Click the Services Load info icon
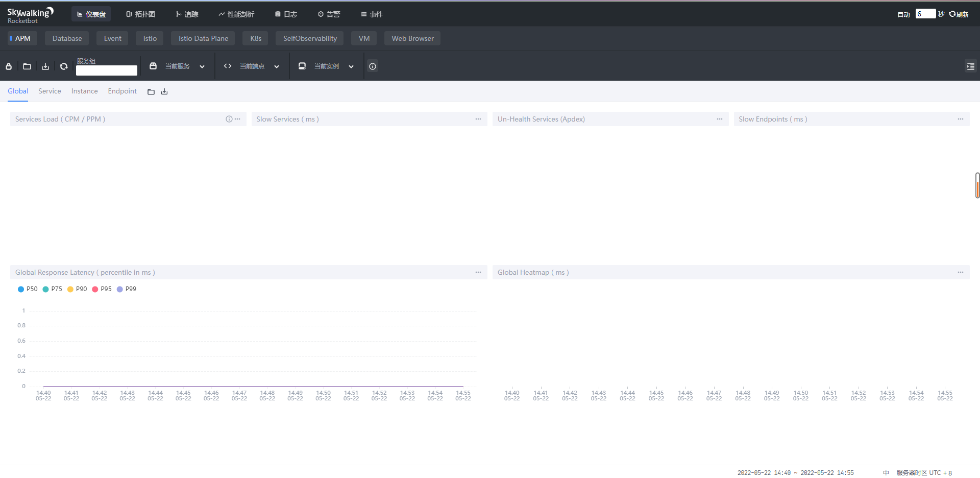Image resolution: width=980 pixels, height=478 pixels. [229, 119]
